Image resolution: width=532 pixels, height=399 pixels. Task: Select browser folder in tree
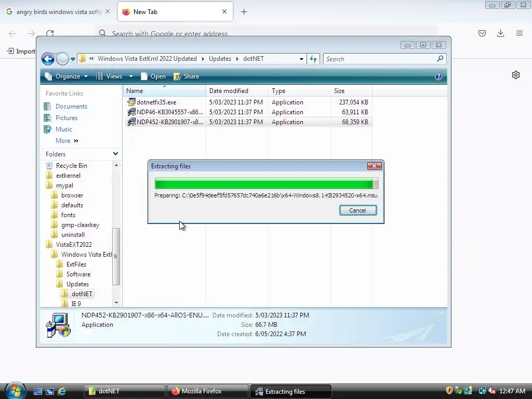[72, 195]
